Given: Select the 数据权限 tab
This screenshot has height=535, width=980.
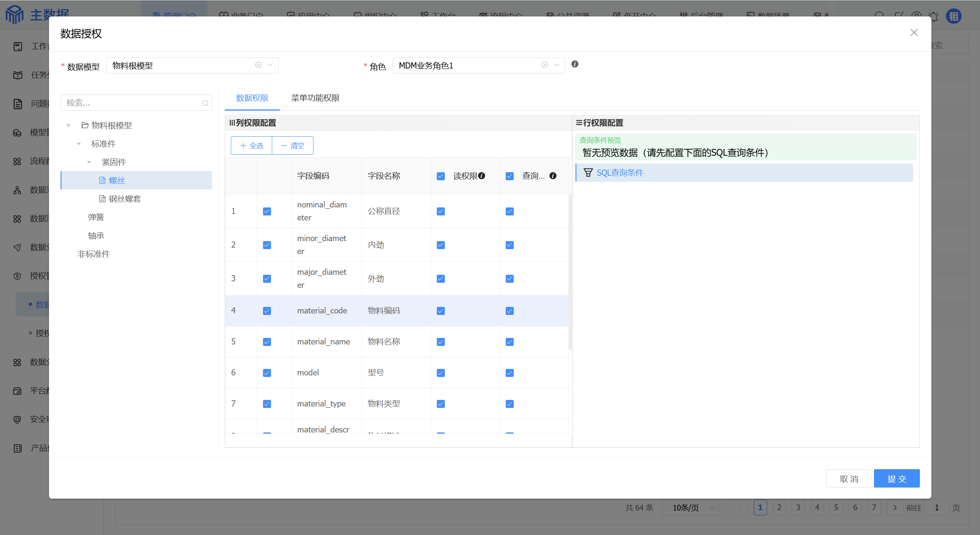Looking at the screenshot, I should [252, 98].
